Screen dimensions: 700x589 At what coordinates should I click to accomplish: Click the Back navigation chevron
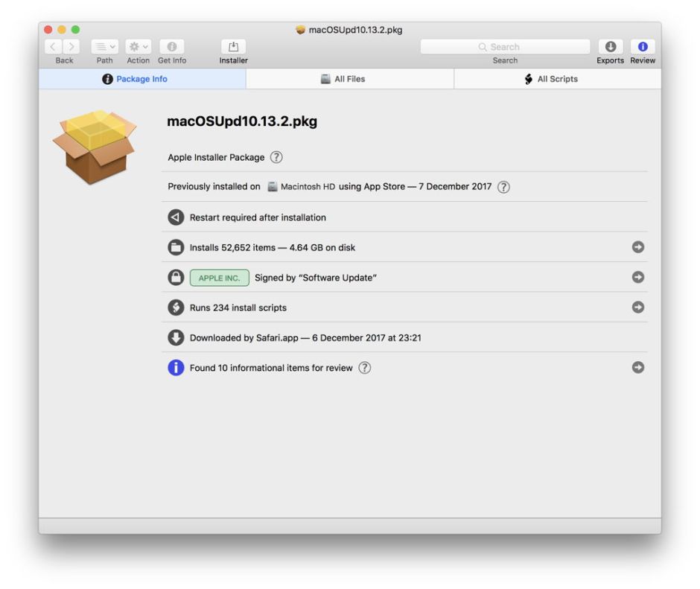pyautogui.click(x=52, y=46)
